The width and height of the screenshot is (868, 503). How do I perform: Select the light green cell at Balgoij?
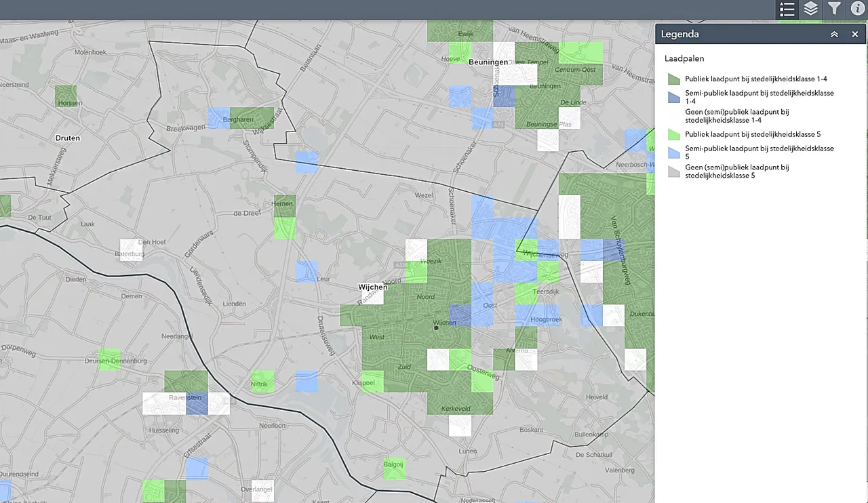click(393, 468)
